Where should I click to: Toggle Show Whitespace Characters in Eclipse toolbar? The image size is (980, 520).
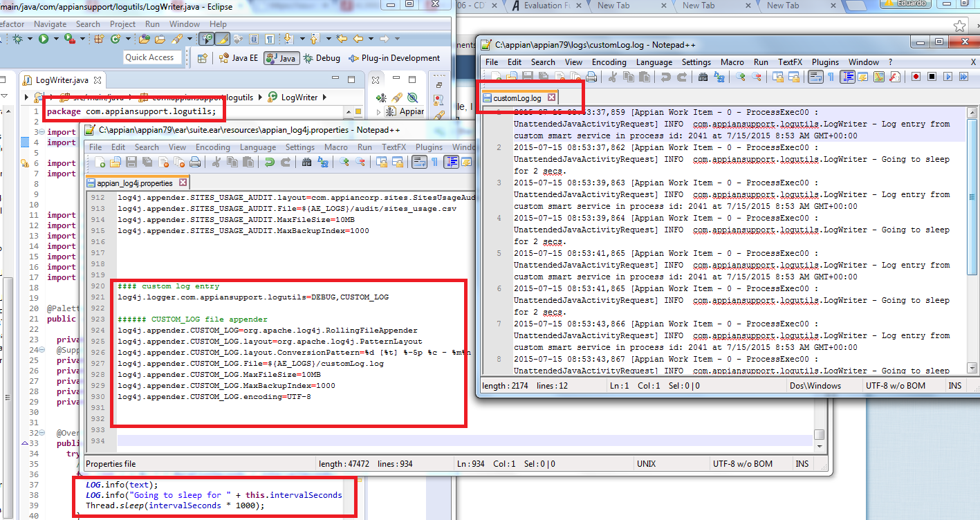click(269, 39)
